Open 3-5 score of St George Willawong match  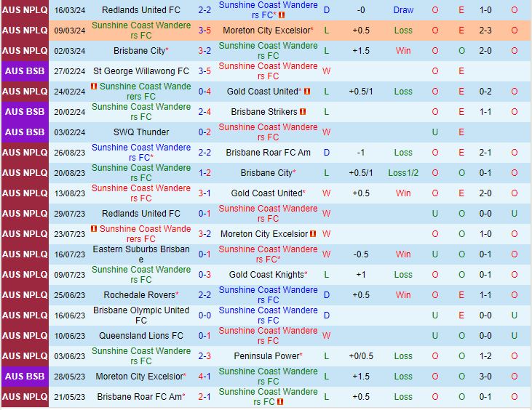(205, 71)
